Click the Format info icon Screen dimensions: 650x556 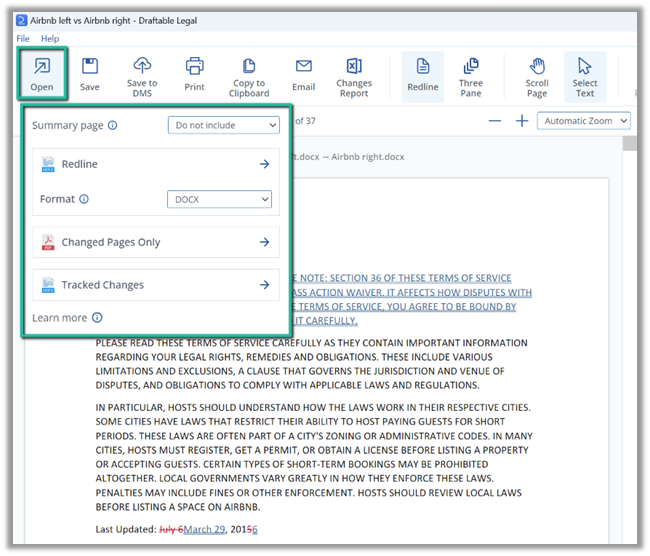pyautogui.click(x=84, y=199)
